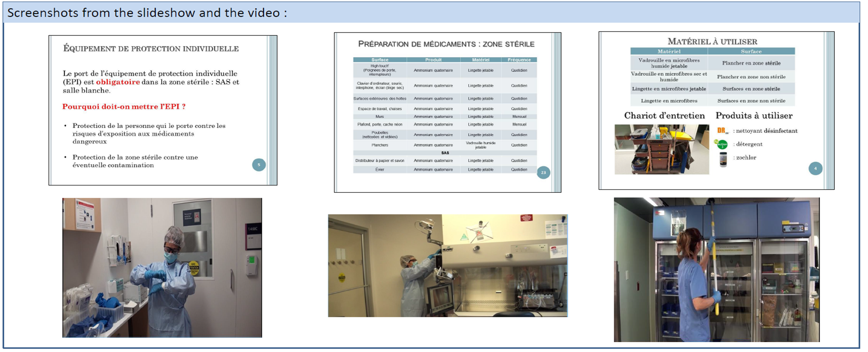The width and height of the screenshot is (868, 352).
Task: Open the photo of worker cleaning the hood
Action: click(448, 265)
